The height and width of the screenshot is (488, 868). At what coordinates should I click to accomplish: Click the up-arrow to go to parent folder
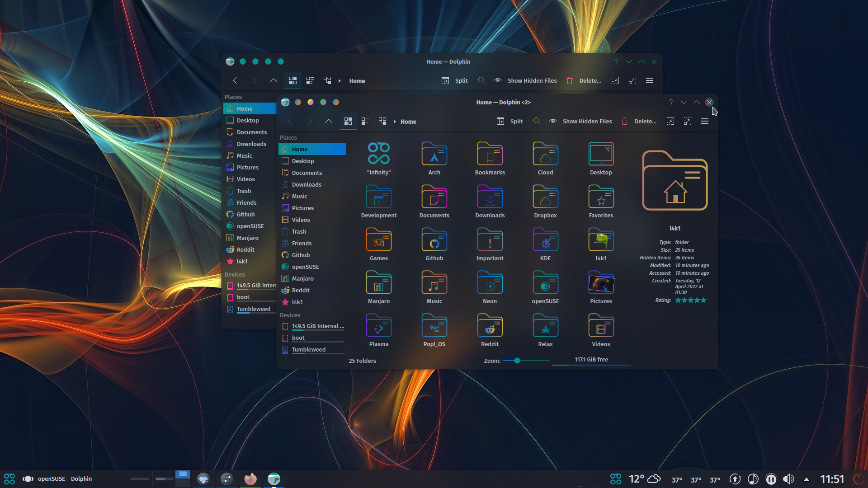click(329, 121)
